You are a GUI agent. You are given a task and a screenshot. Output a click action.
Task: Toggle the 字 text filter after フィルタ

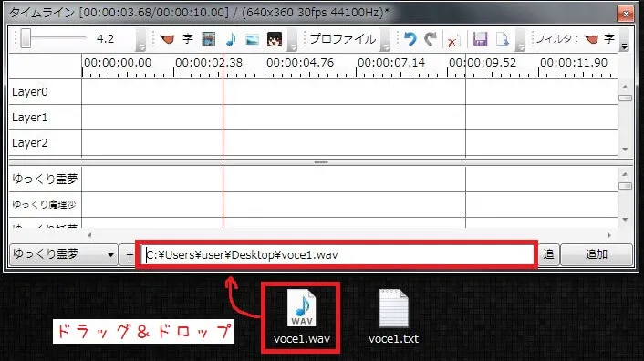click(609, 39)
